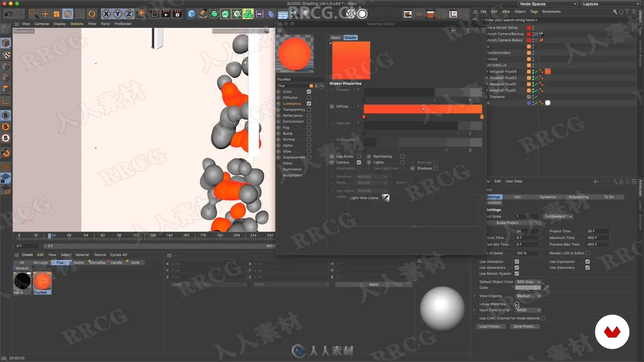Toggle the X axis lock

(x=106, y=14)
